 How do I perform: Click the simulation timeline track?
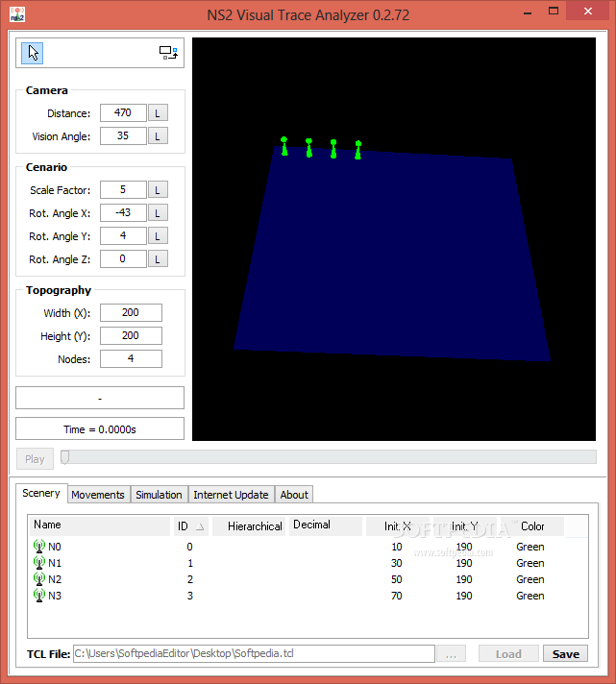point(329,456)
